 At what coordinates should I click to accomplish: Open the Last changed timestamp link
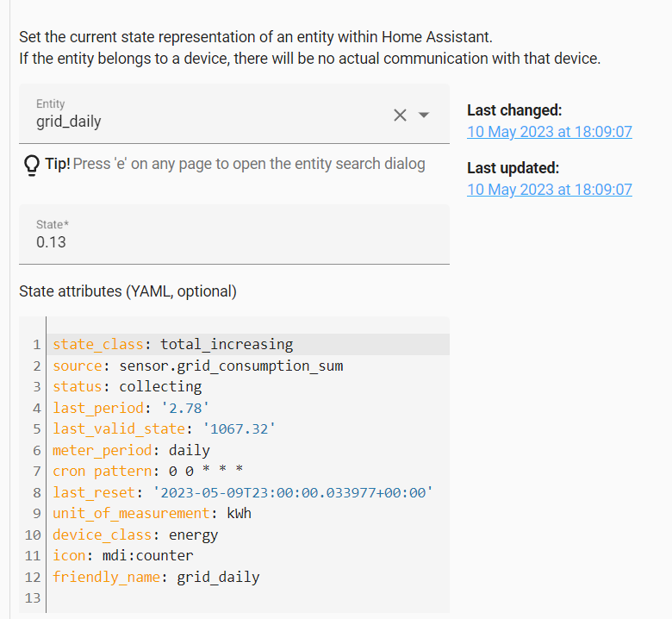click(x=549, y=132)
